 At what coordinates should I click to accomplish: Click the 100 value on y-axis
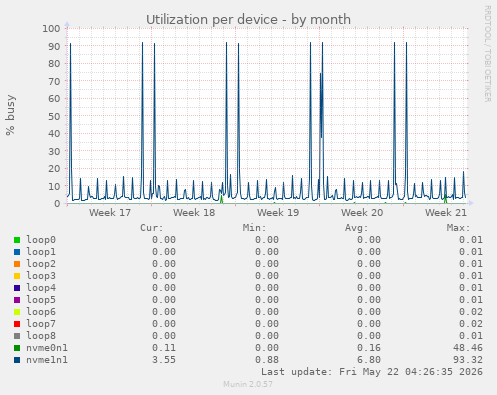(x=51, y=28)
